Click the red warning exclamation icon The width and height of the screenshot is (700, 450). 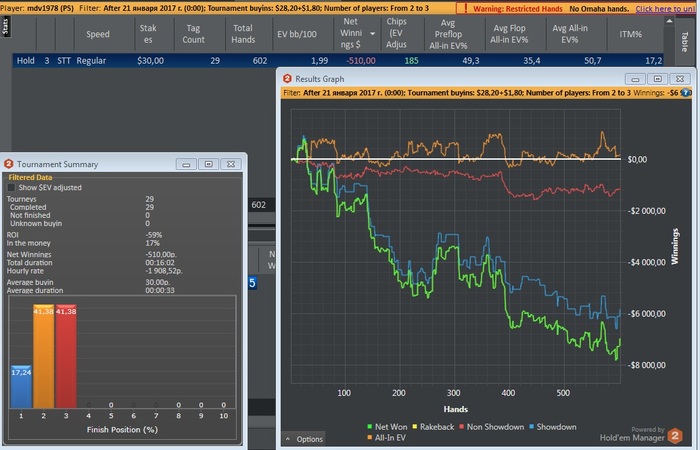pos(466,8)
